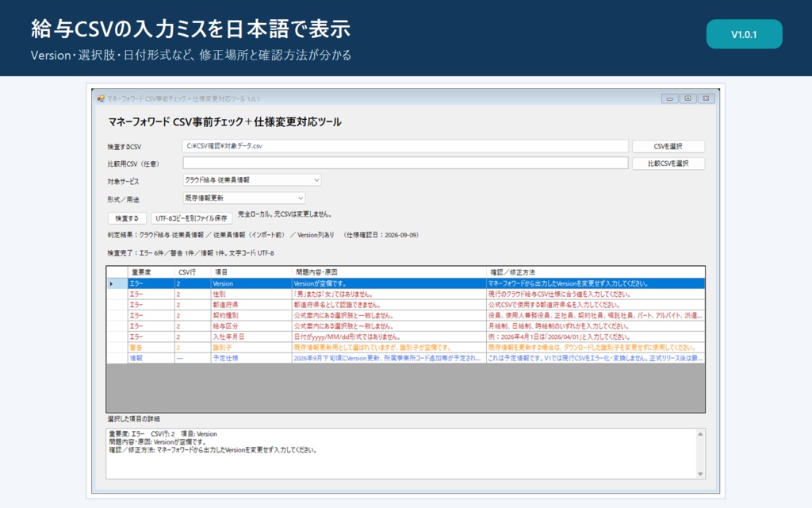Click '公式CSVで使用する都道府県名を入力' cell
The image size is (812, 508).
[x=595, y=305]
